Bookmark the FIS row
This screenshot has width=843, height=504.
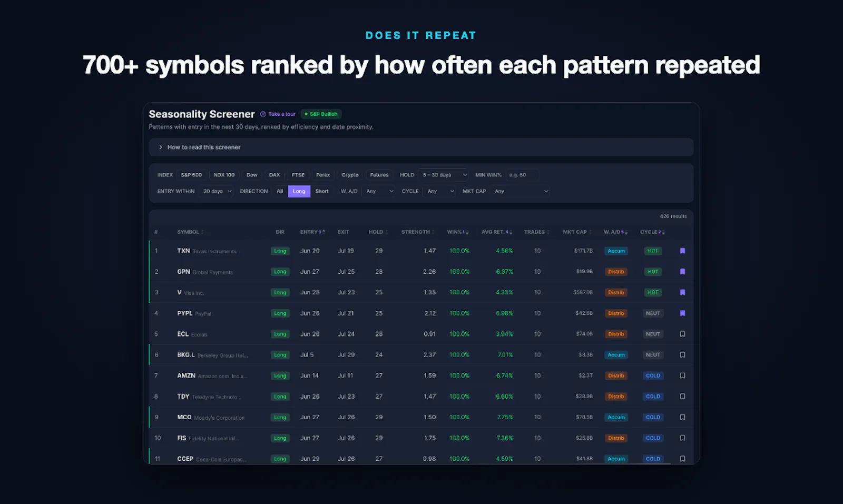682,438
